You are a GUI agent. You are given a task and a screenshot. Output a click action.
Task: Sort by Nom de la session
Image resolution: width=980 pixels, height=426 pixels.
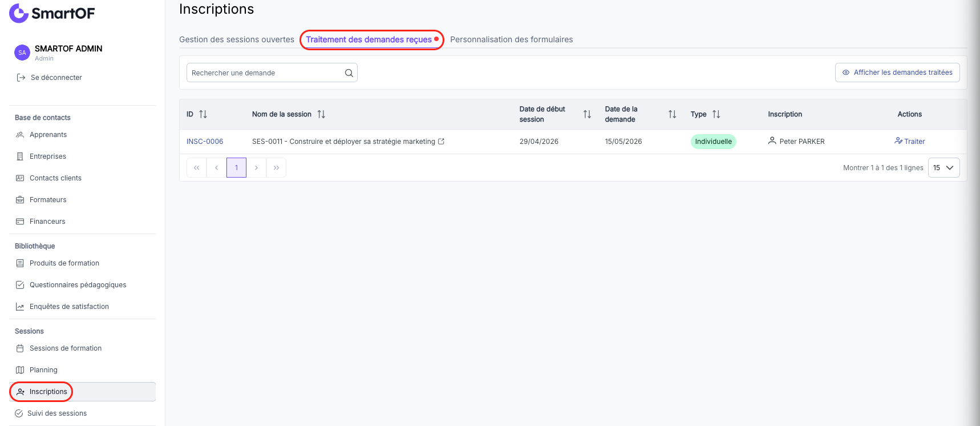[321, 114]
